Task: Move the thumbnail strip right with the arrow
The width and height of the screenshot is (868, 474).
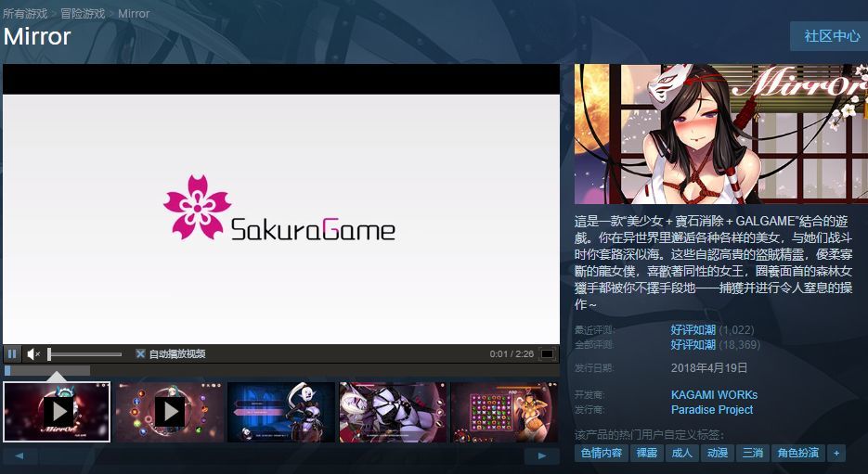Action: point(542,455)
